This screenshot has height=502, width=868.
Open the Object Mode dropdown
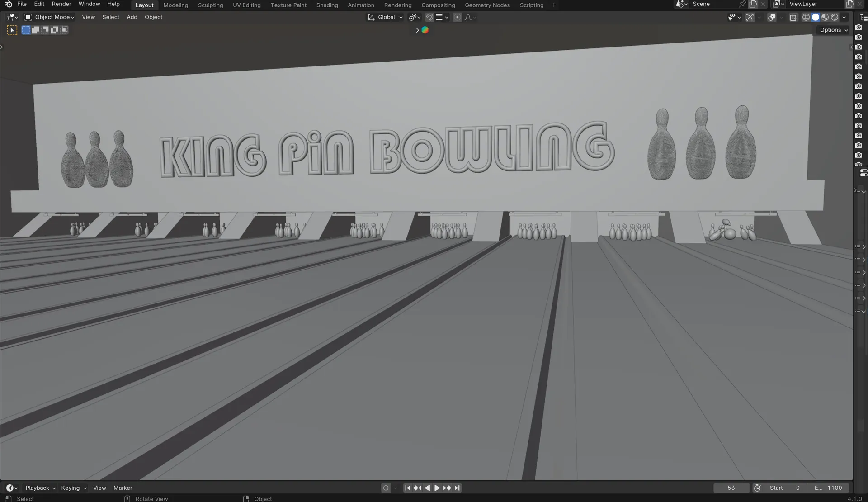(x=49, y=17)
